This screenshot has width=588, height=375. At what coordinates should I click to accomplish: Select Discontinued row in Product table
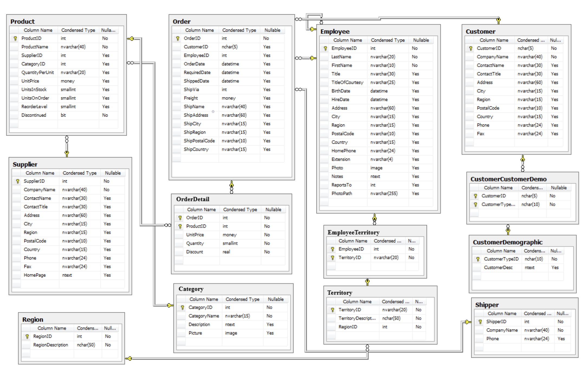point(64,115)
